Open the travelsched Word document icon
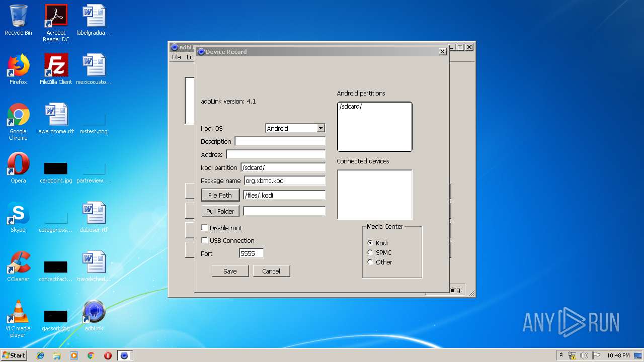This screenshot has height=362, width=644. pyautogui.click(x=94, y=266)
